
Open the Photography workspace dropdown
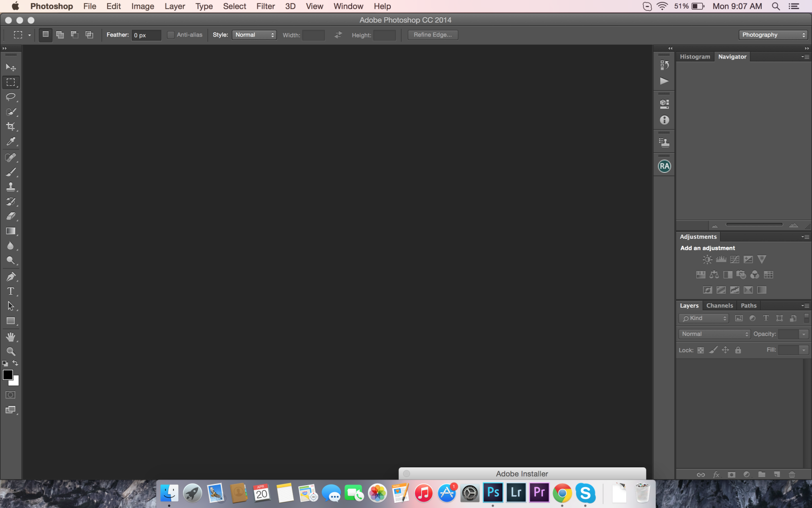click(773, 35)
